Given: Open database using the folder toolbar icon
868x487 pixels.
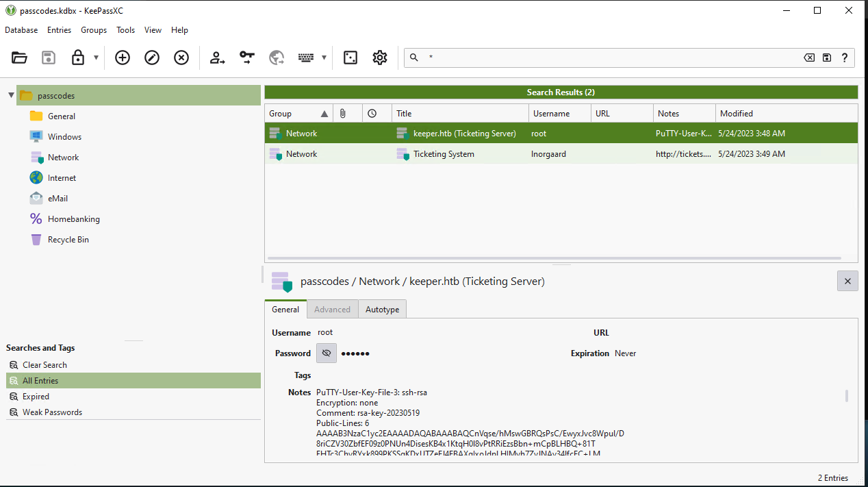Looking at the screenshot, I should click(19, 58).
